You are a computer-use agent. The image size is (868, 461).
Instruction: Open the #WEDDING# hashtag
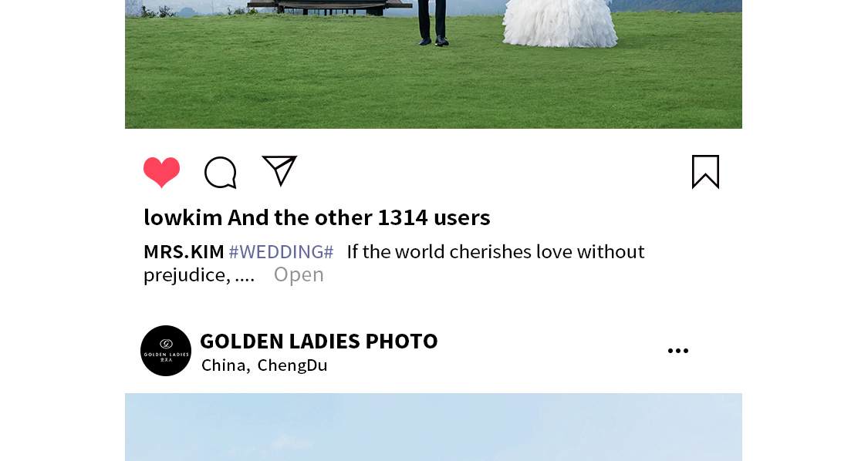coord(281,252)
